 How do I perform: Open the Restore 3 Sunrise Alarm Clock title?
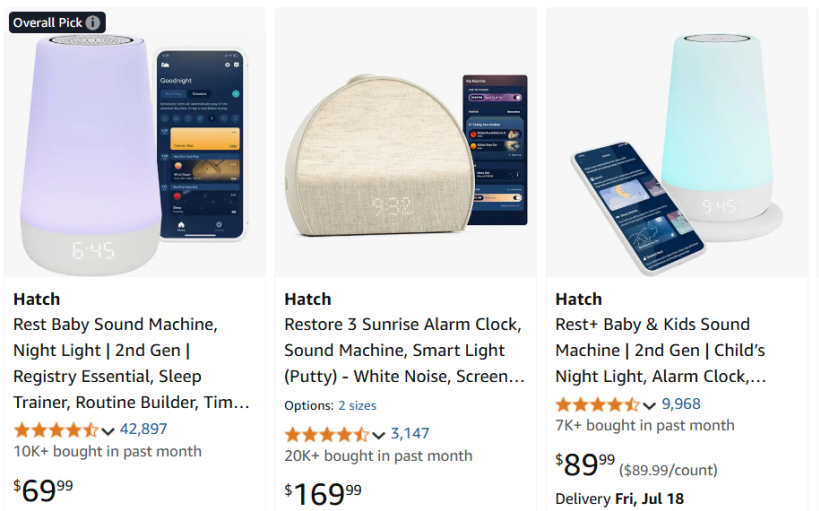pos(404,350)
